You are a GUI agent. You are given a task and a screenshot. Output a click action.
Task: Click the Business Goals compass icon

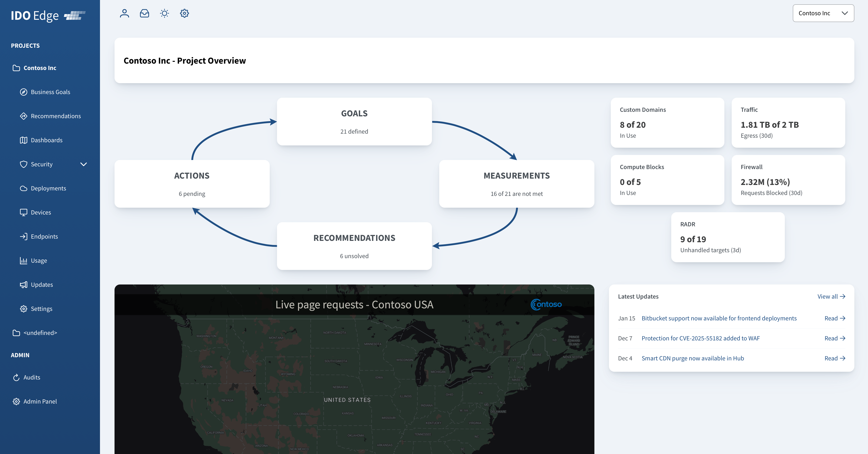[24, 92]
